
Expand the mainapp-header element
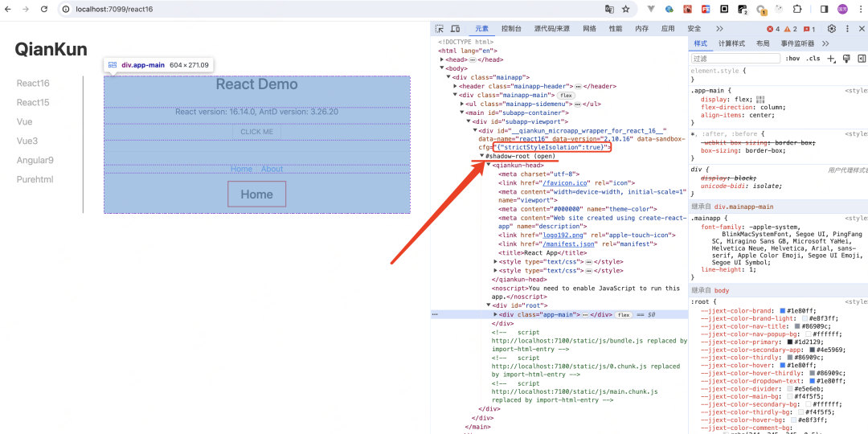(x=455, y=86)
